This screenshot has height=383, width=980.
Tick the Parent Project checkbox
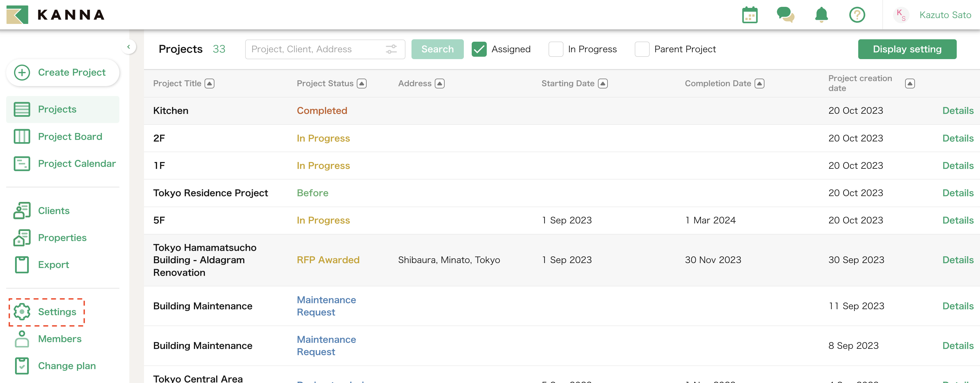pyautogui.click(x=642, y=49)
